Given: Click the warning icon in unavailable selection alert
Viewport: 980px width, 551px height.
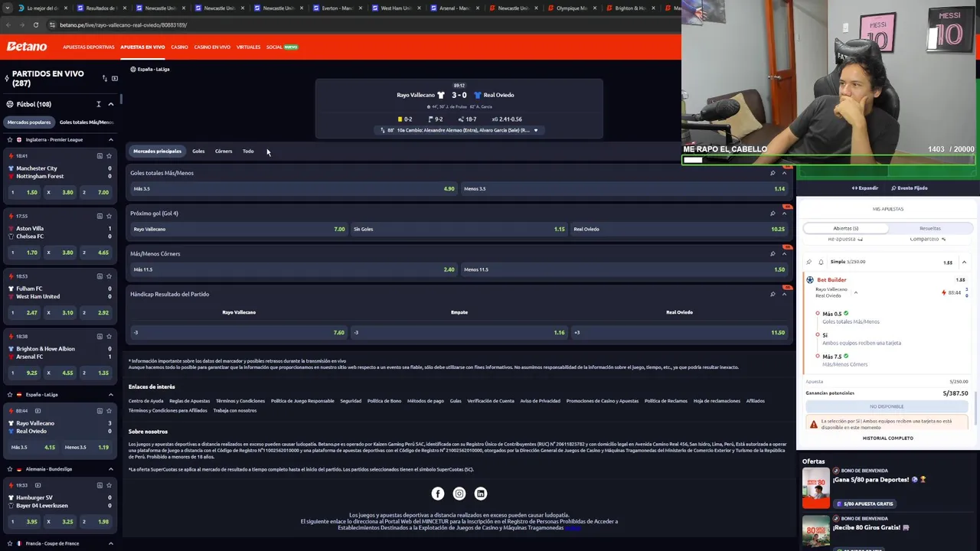Looking at the screenshot, I should click(x=813, y=424).
